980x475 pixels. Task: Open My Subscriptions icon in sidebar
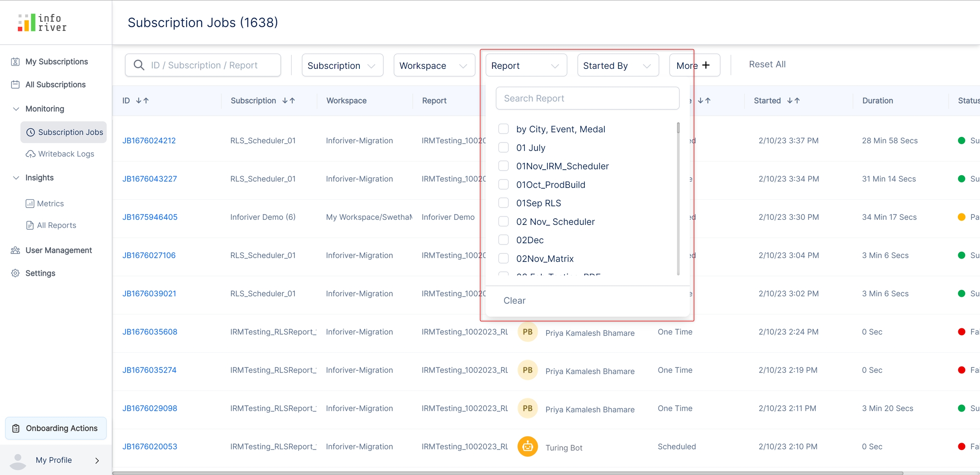click(x=15, y=62)
